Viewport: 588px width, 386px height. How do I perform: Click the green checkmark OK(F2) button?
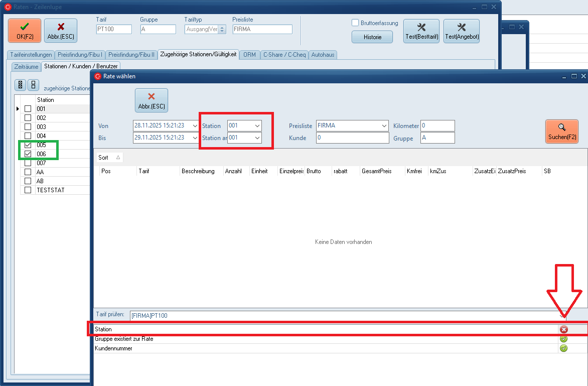[x=25, y=31]
